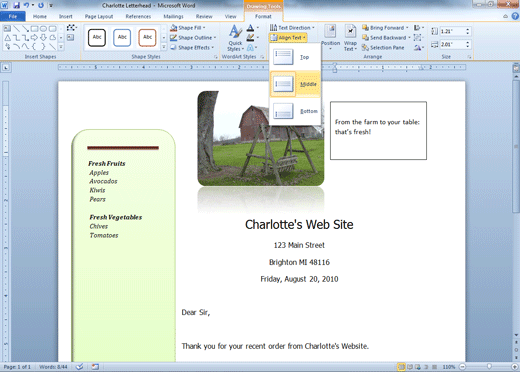This screenshot has height=372, width=520.
Task: Switch to the Review tab
Action: [x=204, y=16]
